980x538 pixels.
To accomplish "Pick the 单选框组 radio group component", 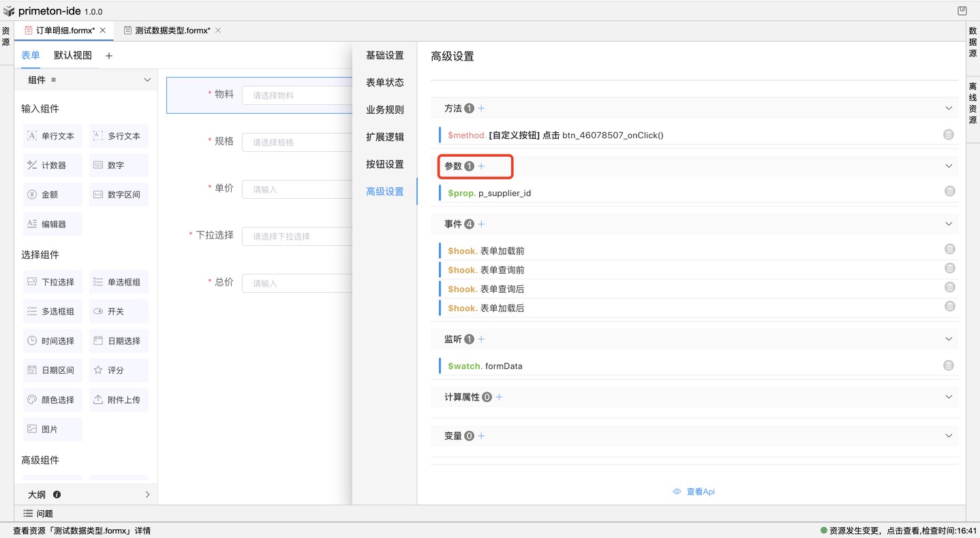I will click(x=119, y=282).
